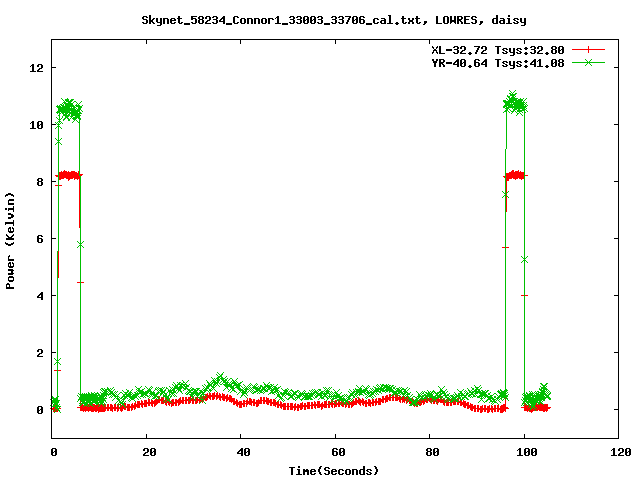The width and height of the screenshot is (640, 480).
Task: Click the y-axis tick label 12
Action: pyautogui.click(x=36, y=68)
